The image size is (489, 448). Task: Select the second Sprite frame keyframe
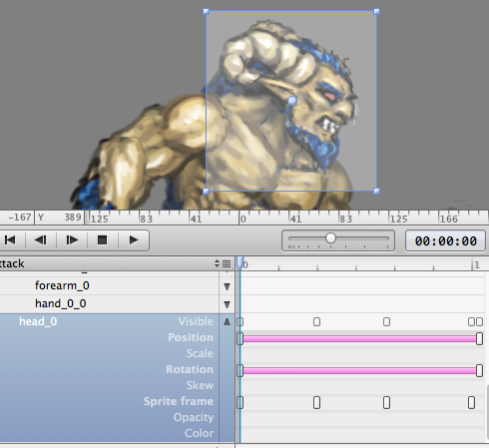click(x=316, y=402)
